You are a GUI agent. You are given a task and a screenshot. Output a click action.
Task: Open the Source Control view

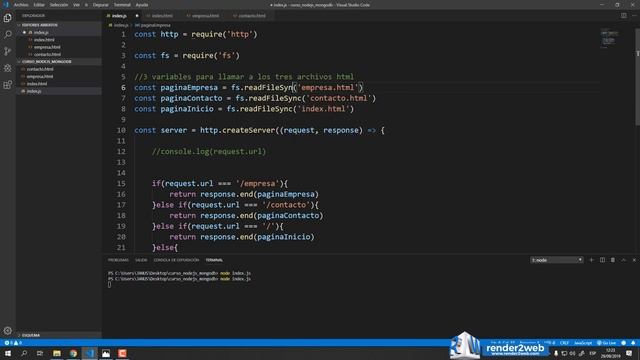point(7,51)
